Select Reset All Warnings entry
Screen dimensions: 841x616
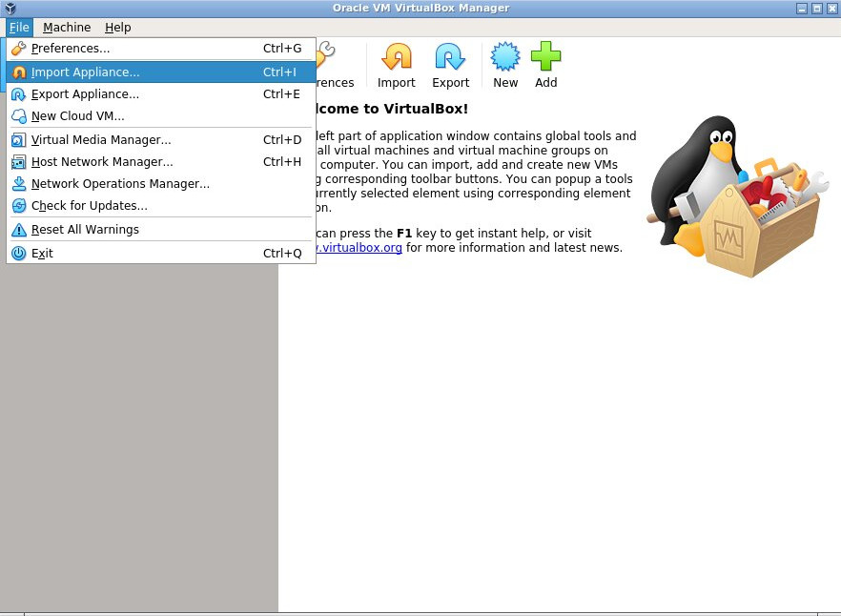[161, 230]
